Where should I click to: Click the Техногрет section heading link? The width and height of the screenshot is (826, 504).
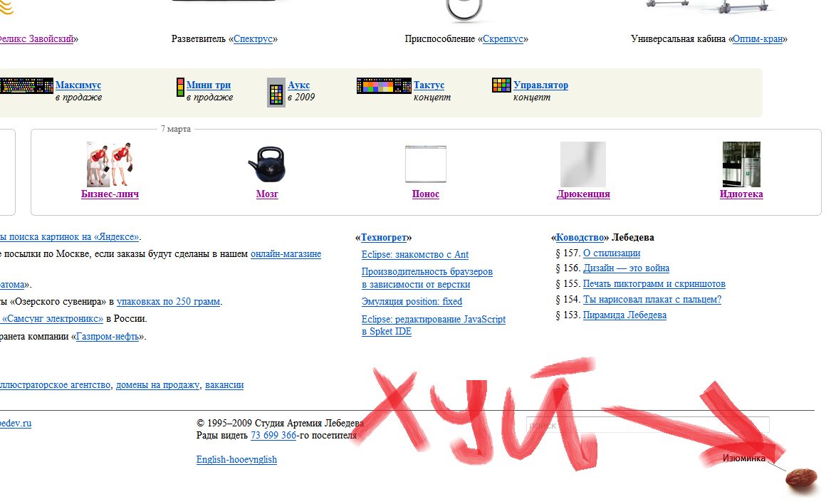[385, 238]
